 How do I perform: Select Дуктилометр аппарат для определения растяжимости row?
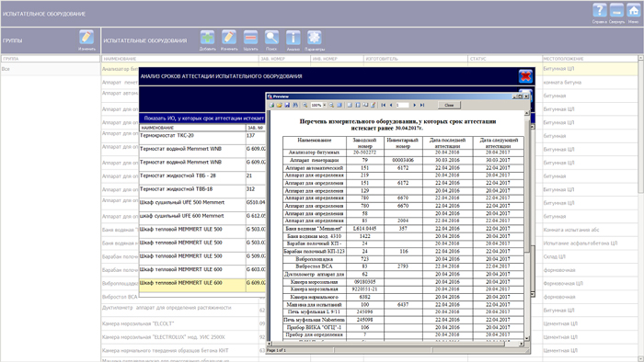point(167,308)
